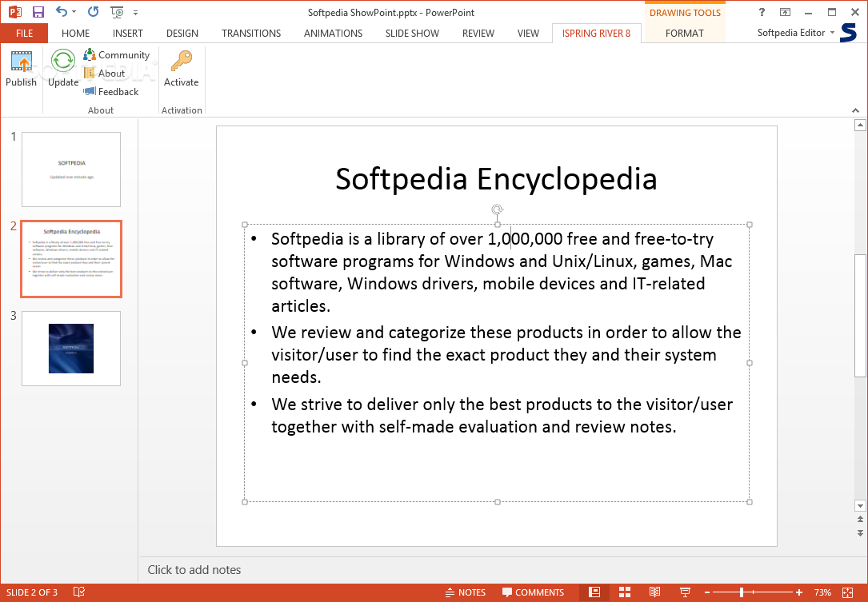Collapse the ribbon with chevron

click(x=856, y=110)
